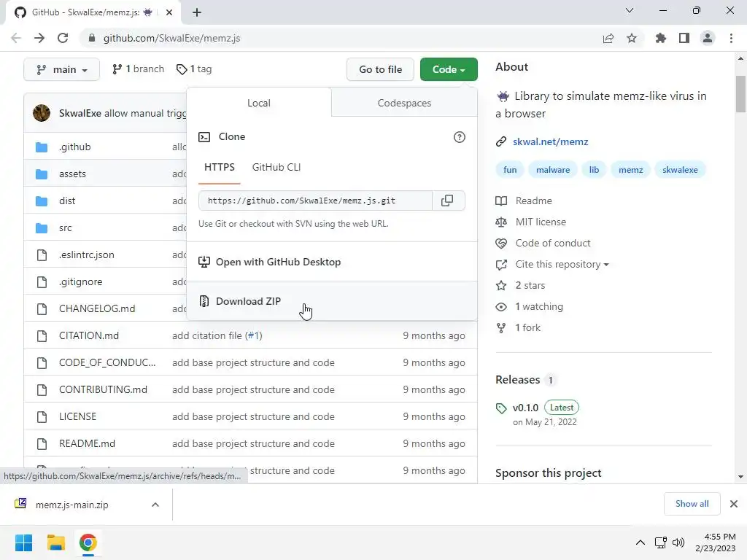The width and height of the screenshot is (747, 560).
Task: Open README.md file
Action: [x=88, y=443]
